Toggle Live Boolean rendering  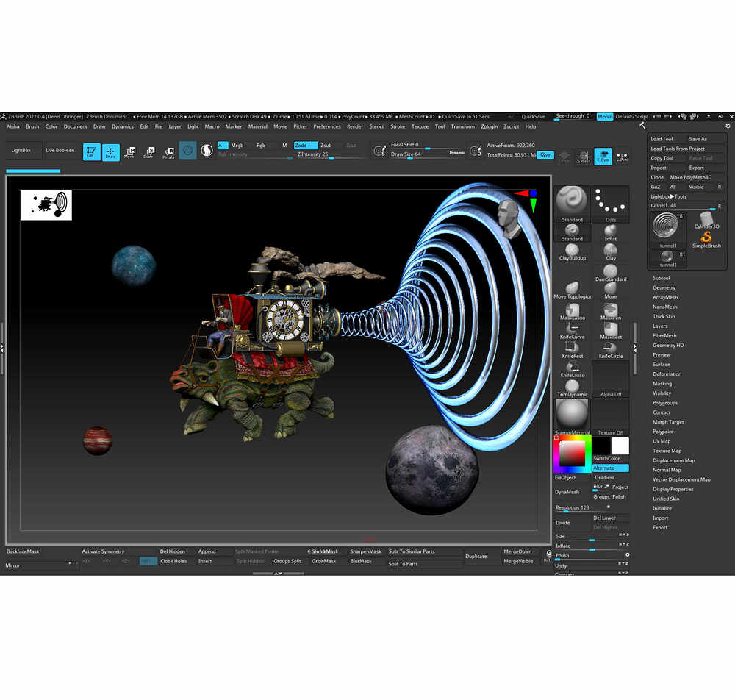tap(60, 151)
